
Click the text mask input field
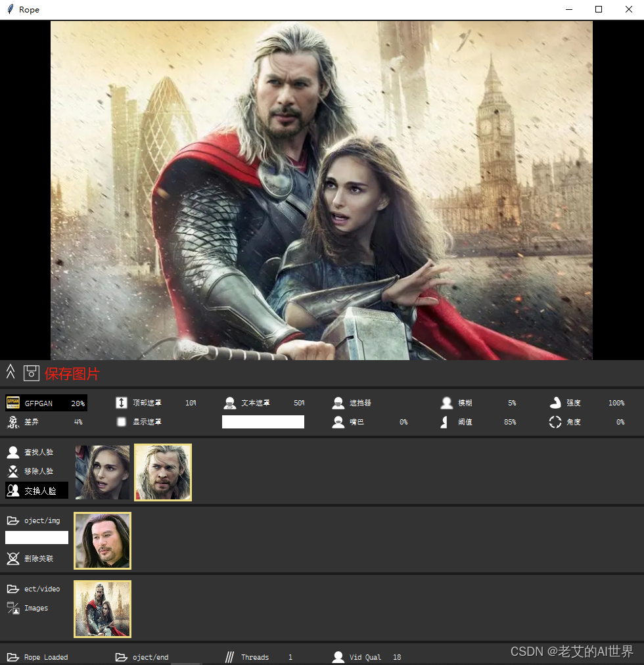pyautogui.click(x=263, y=422)
